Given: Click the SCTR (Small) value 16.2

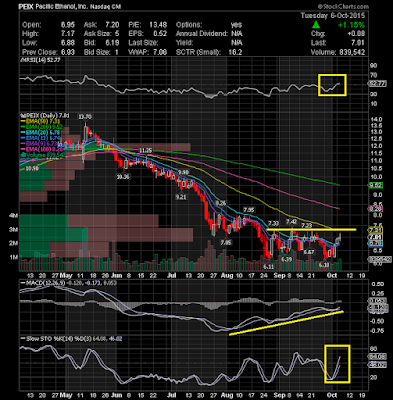Looking at the screenshot, I should click(x=236, y=52).
